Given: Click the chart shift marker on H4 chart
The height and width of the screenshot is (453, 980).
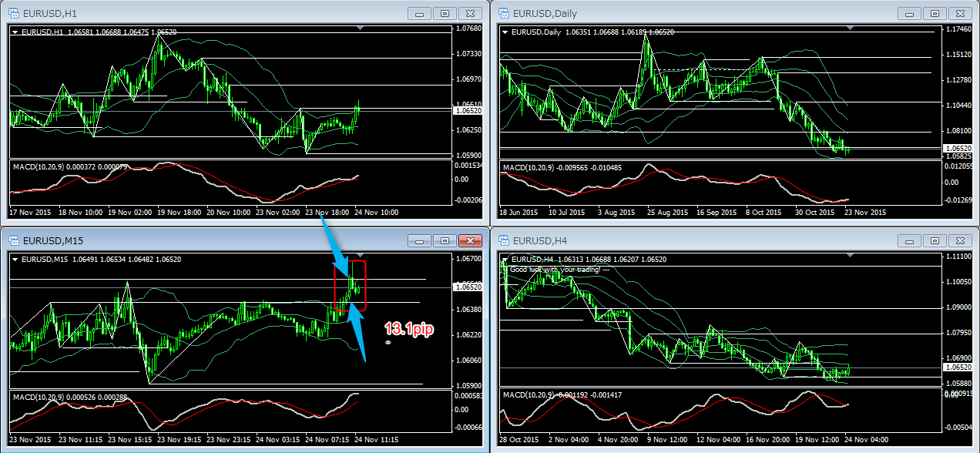Looking at the screenshot, I should click(850, 255).
